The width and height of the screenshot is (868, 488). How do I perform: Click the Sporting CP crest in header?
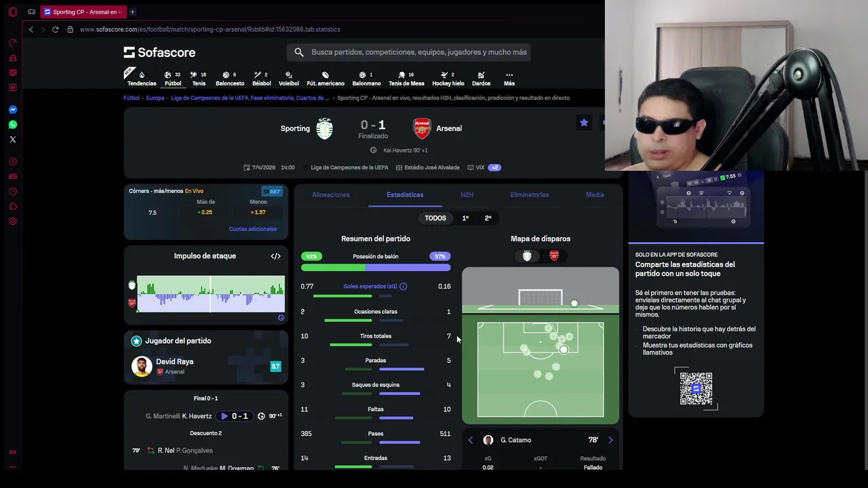click(324, 128)
